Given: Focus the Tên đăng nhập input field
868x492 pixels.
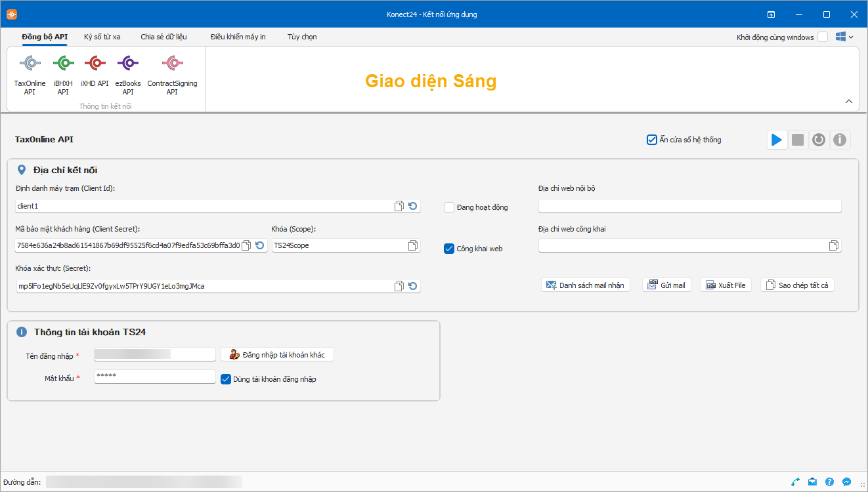Looking at the screenshot, I should tap(155, 354).
